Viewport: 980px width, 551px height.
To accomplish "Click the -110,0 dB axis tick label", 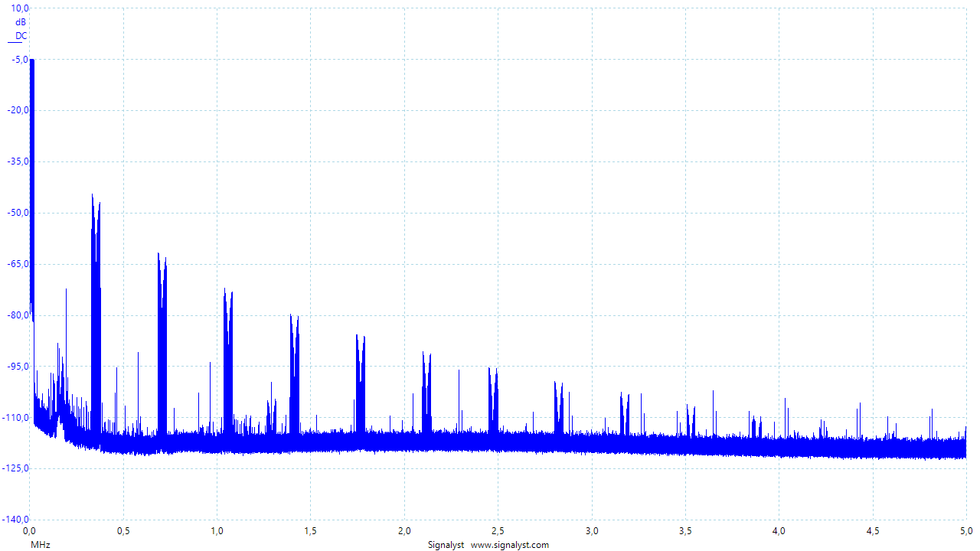I will [x=14, y=418].
